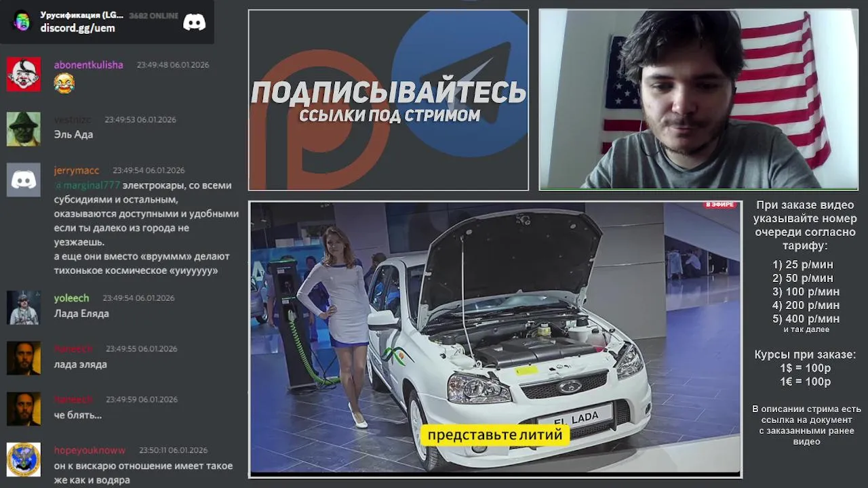Viewport: 868px width, 488px height.
Task: Click the server avatar next to discord.gg/uem
Action: pos(22,21)
